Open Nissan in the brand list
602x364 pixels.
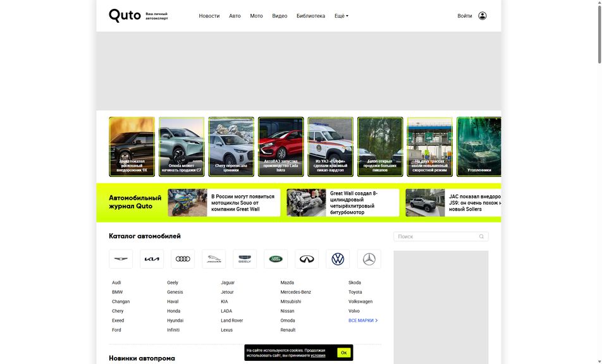[287, 311]
